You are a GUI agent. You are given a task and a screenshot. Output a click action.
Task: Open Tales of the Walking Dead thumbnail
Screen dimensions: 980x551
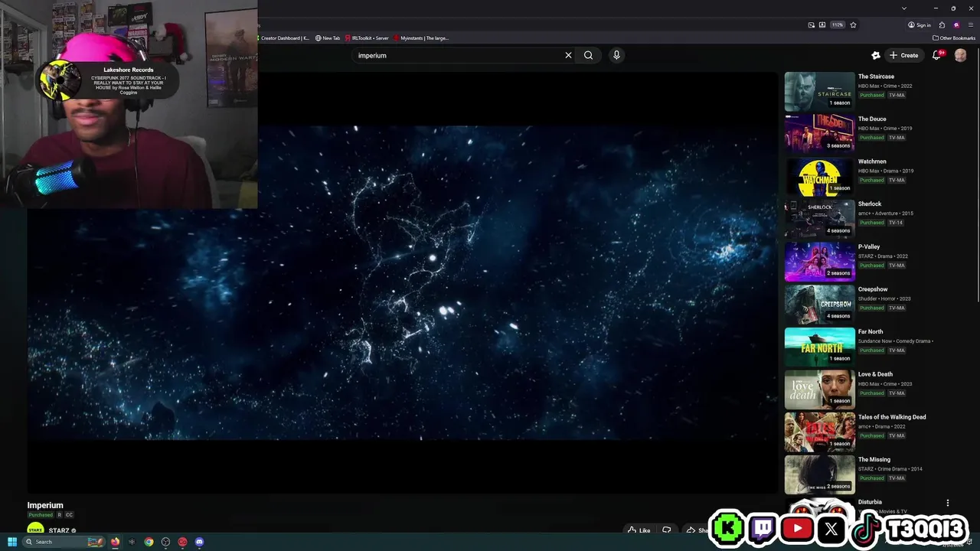pos(819,432)
